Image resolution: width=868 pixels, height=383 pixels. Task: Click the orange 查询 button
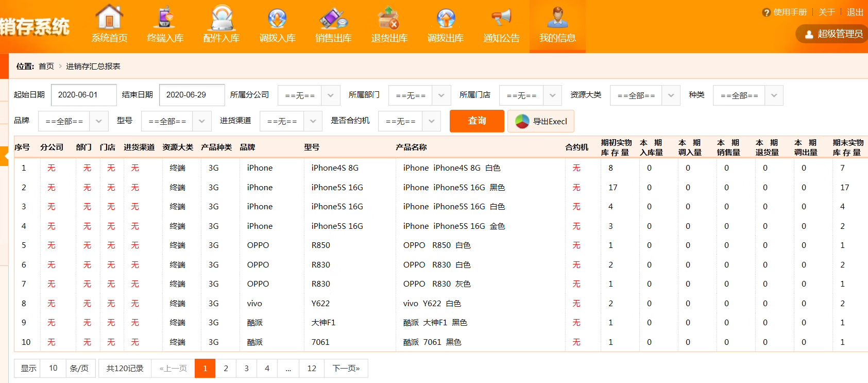tap(477, 121)
